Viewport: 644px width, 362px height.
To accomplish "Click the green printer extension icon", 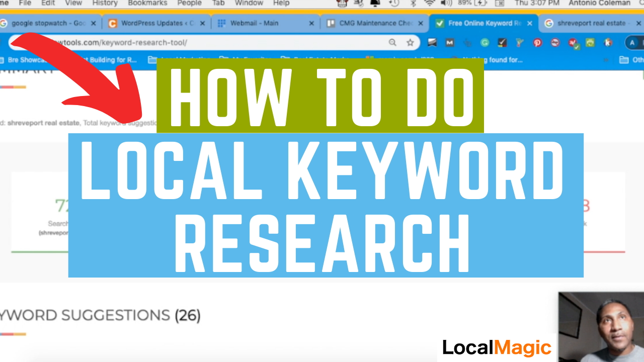I will (590, 43).
